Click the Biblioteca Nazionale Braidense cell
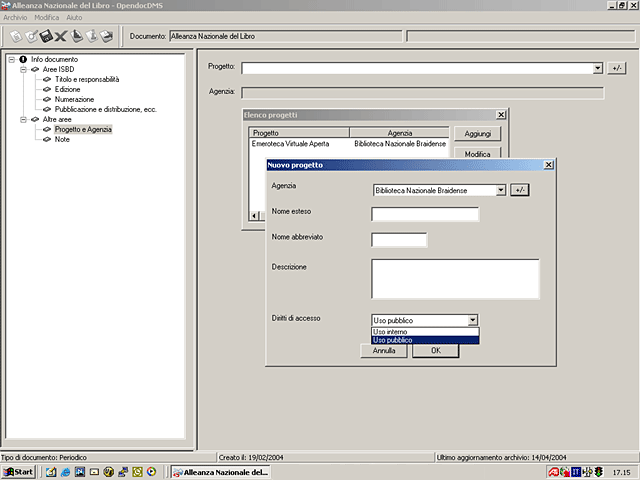 pos(400,144)
